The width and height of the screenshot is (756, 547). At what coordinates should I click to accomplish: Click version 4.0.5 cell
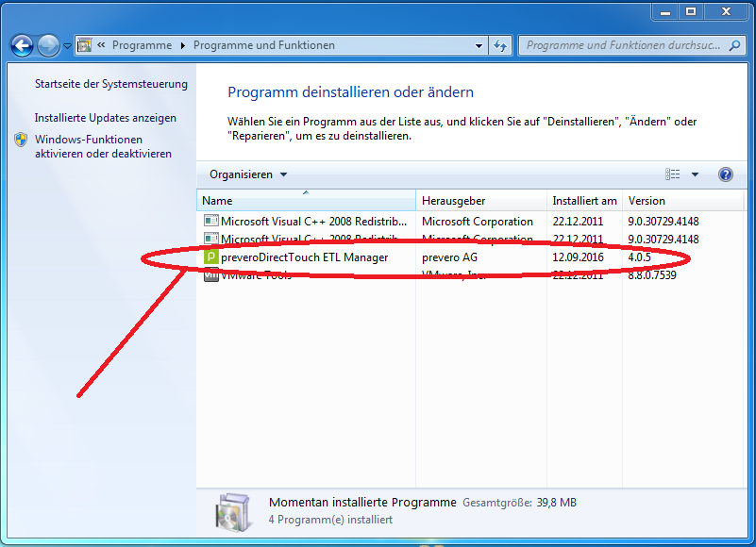tap(639, 257)
